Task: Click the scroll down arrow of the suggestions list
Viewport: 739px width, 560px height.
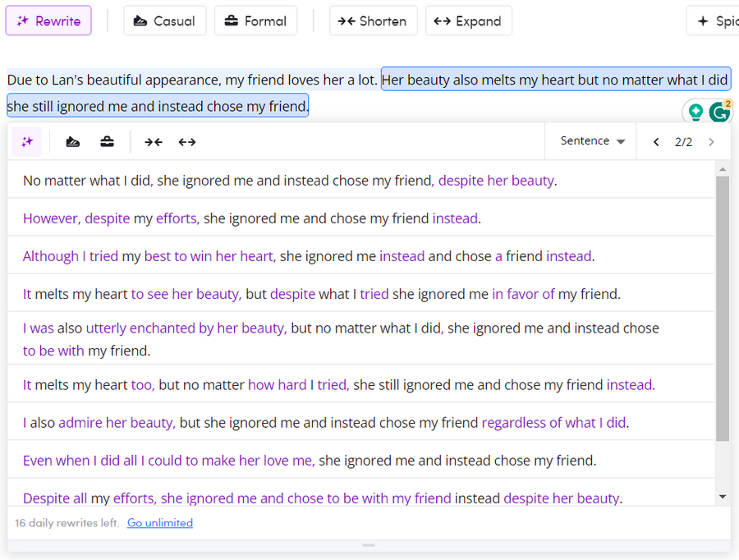Action: click(723, 496)
